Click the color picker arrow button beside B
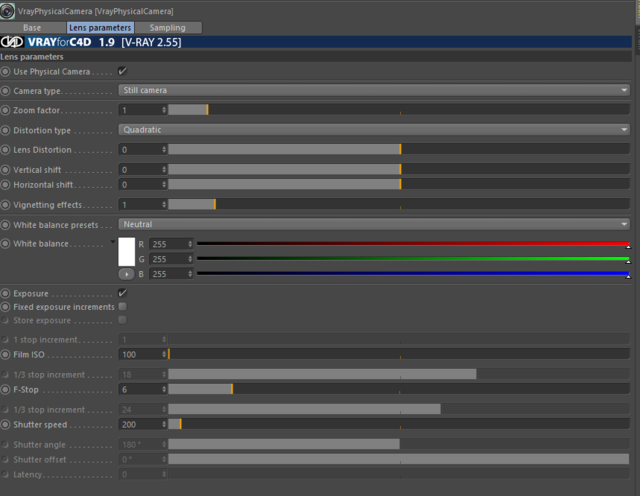Viewport: 640px width, 496px height. coord(127,274)
